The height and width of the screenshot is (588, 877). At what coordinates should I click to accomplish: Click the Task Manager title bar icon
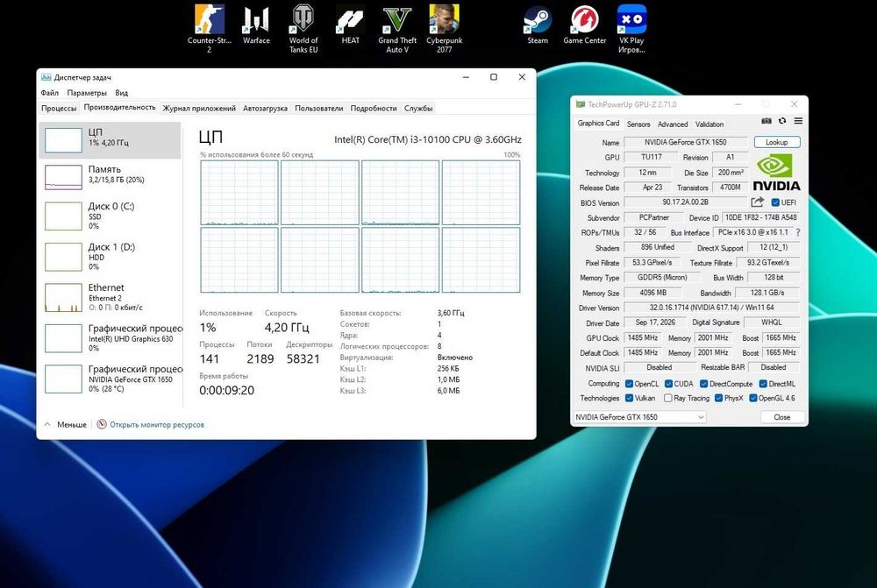click(46, 77)
